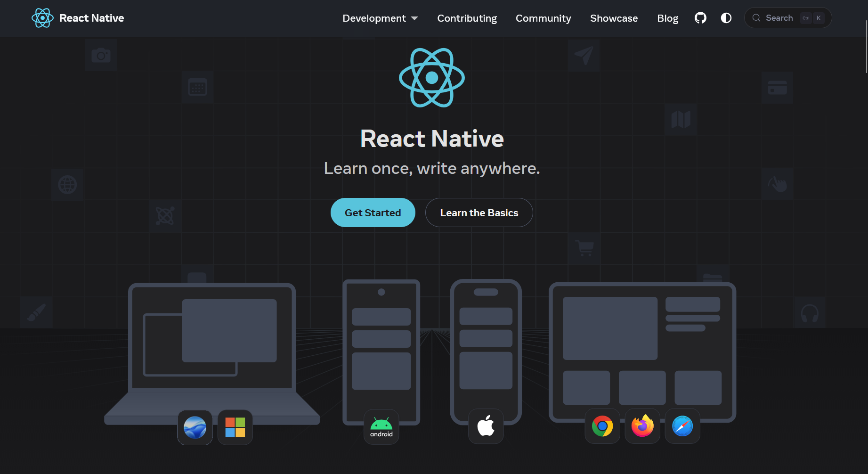Visit the Showcase page
868x474 pixels.
(614, 18)
